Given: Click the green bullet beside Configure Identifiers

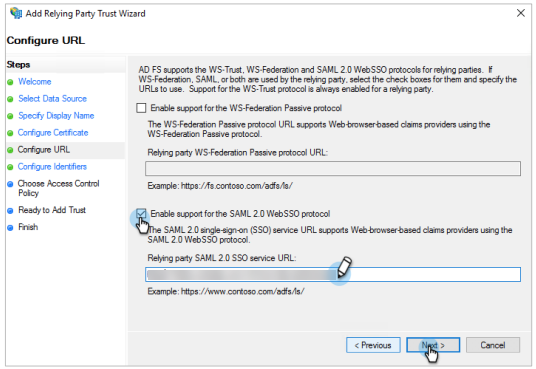Looking at the screenshot, I should pyautogui.click(x=10, y=167).
